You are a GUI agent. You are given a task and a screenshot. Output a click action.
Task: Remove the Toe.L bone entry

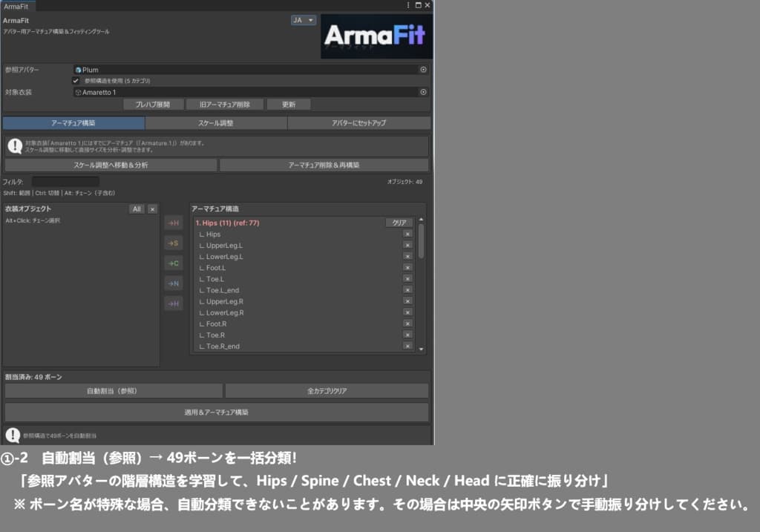tap(407, 278)
